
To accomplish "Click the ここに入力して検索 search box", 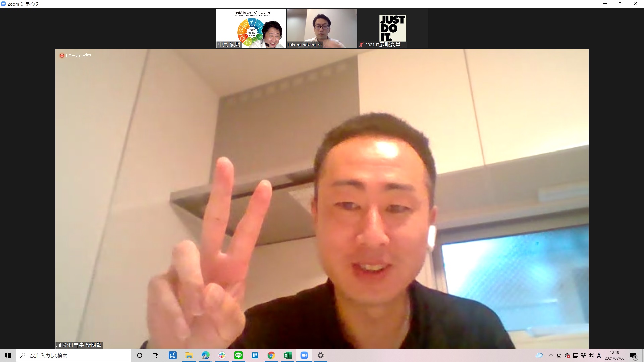I will point(74,355).
